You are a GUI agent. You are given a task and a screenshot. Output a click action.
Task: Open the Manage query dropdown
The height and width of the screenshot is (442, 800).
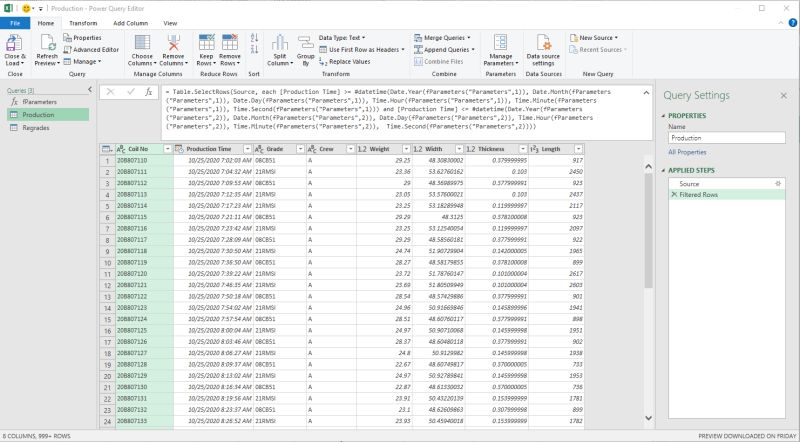pyautogui.click(x=82, y=62)
